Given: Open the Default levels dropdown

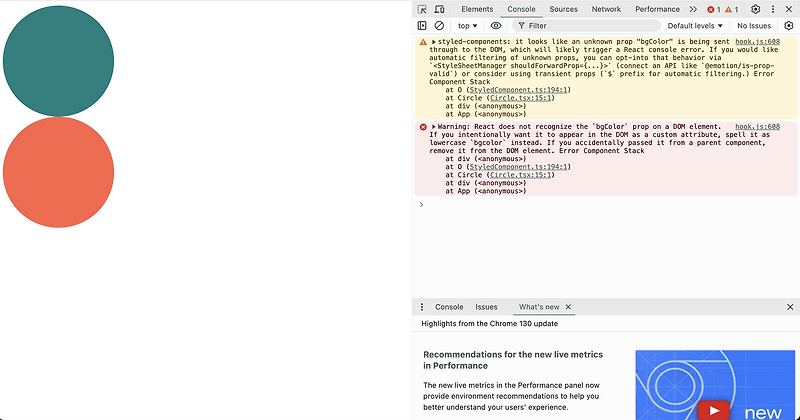Looking at the screenshot, I should tap(695, 26).
